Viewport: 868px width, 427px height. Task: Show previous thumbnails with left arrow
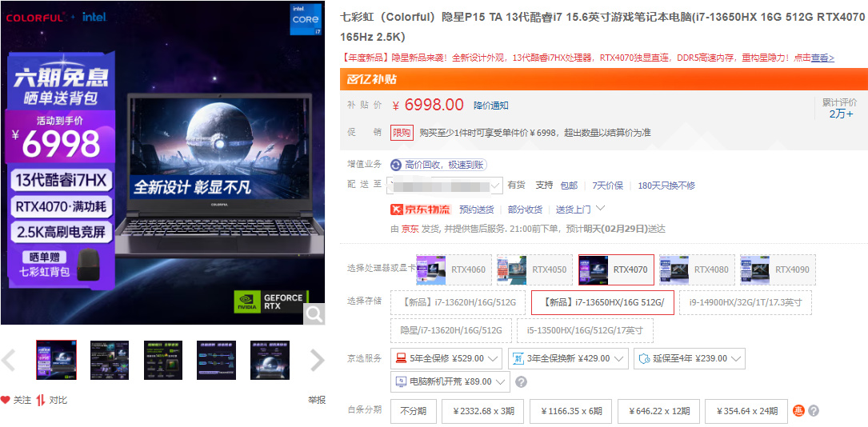pos(8,361)
